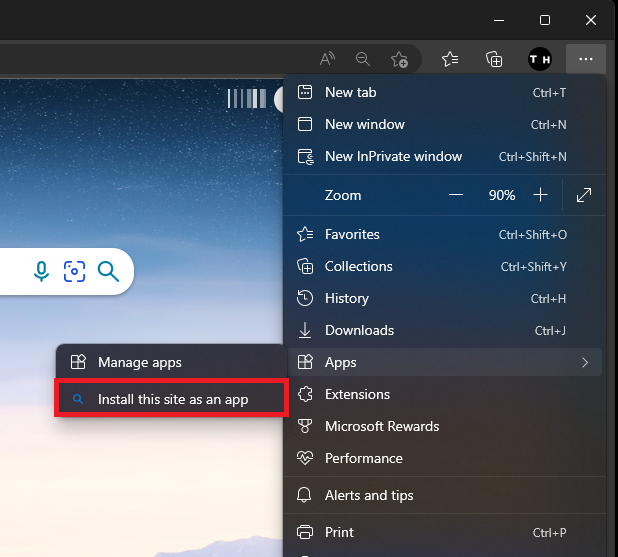Click the Read aloud icon in address bar
Viewport: 618px width, 557px height.
coord(327,59)
